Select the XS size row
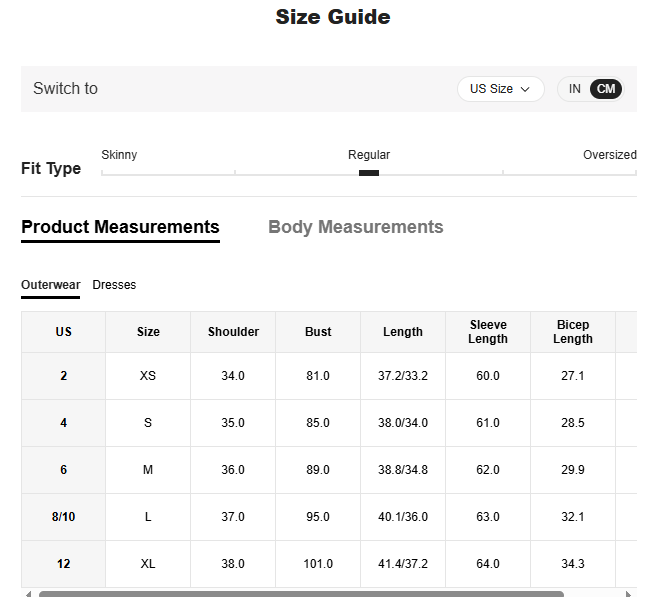This screenshot has width=664, height=597. pos(148,376)
